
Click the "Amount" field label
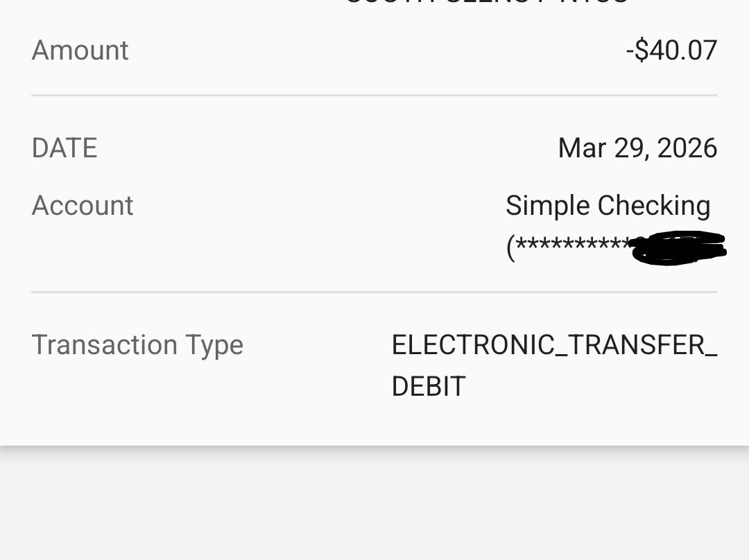point(80,51)
